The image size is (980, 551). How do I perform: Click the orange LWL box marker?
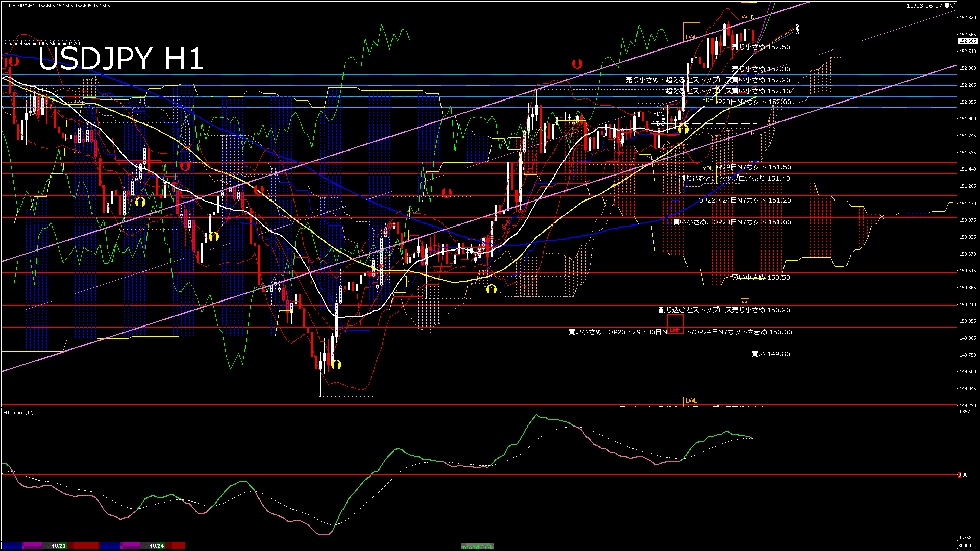tap(691, 400)
